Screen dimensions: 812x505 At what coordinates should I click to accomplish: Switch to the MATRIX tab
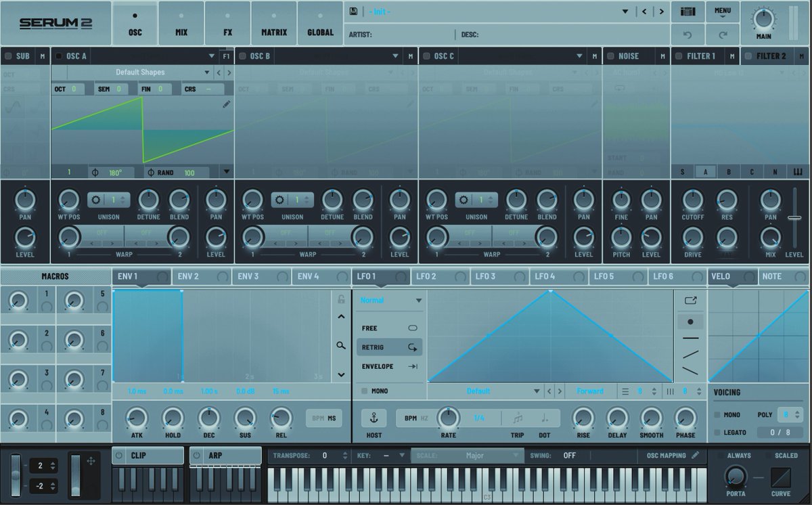point(274,24)
